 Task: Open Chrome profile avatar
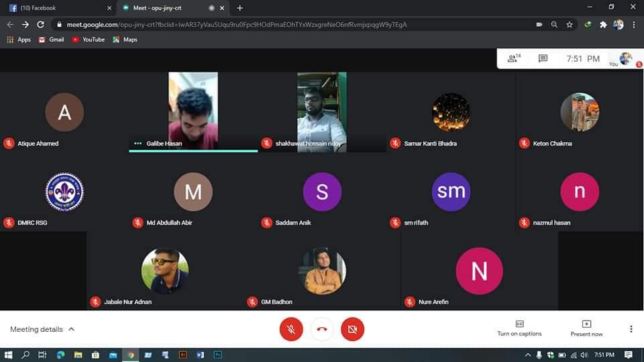coord(618,25)
